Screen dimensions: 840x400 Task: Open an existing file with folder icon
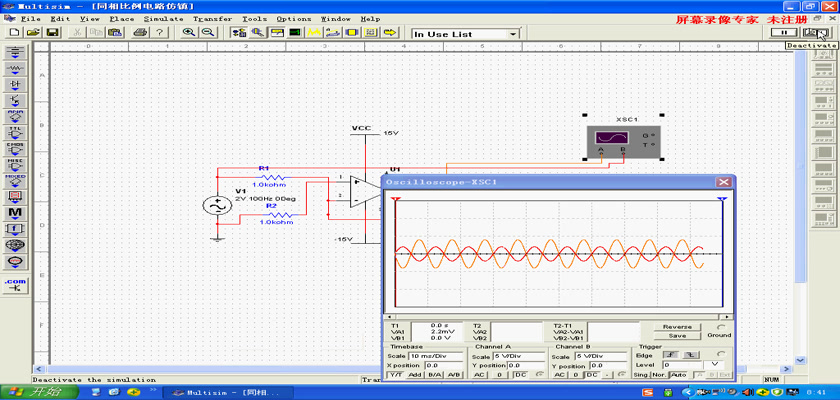click(33, 33)
